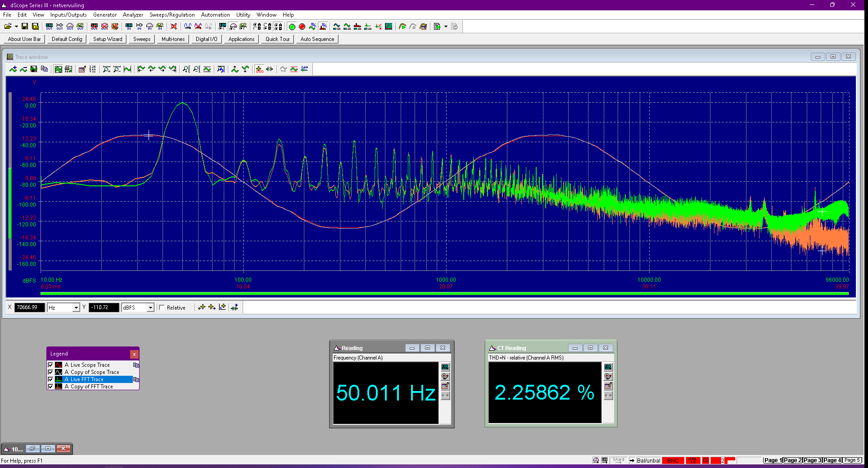
Task: Open the Analyzer menu
Action: [x=133, y=15]
